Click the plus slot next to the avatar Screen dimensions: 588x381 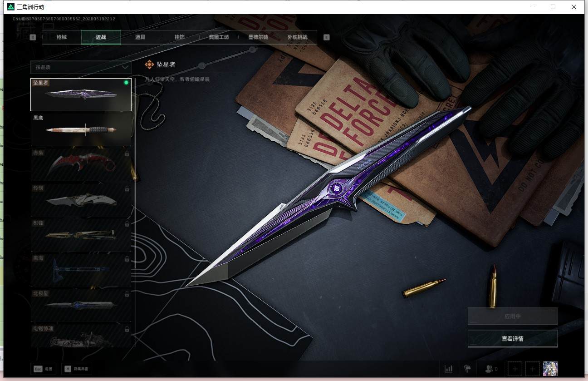(x=533, y=369)
